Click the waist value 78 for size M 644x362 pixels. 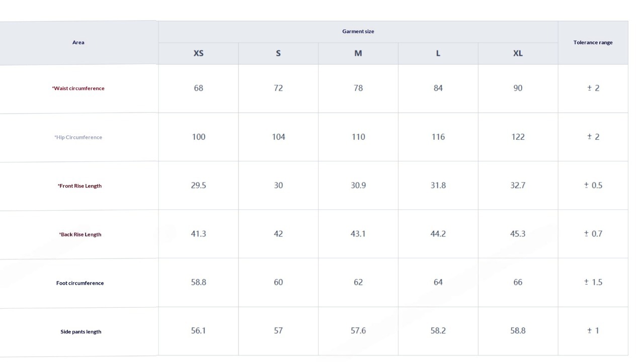click(358, 88)
